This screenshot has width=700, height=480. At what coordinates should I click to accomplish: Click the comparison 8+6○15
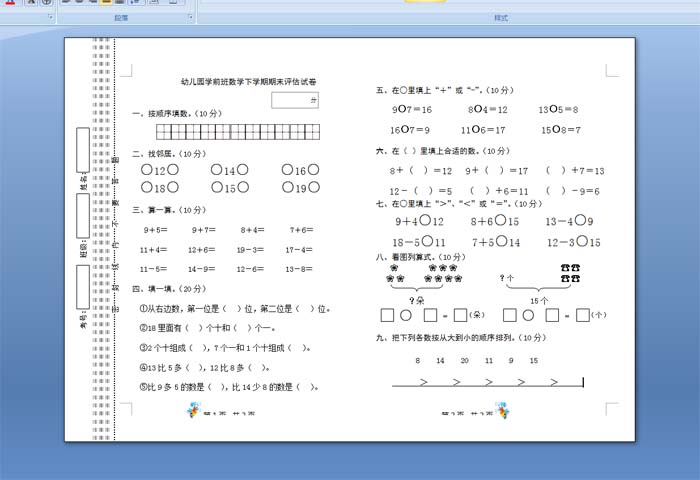(x=495, y=221)
